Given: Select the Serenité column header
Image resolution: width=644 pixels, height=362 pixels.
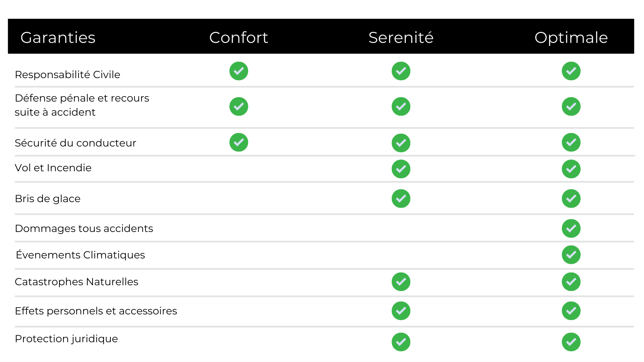Looking at the screenshot, I should click(401, 37).
